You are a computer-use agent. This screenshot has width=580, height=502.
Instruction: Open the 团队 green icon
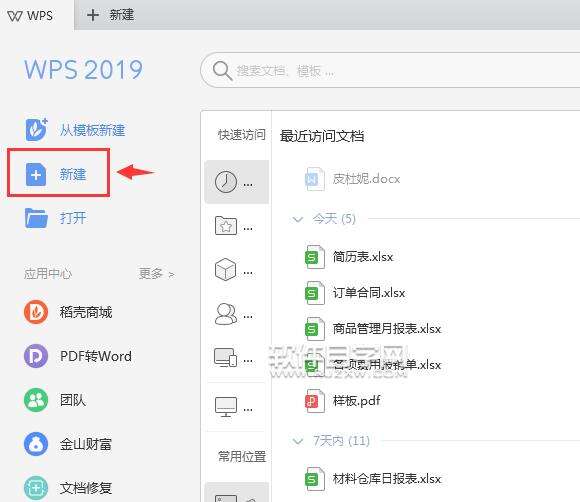click(36, 400)
